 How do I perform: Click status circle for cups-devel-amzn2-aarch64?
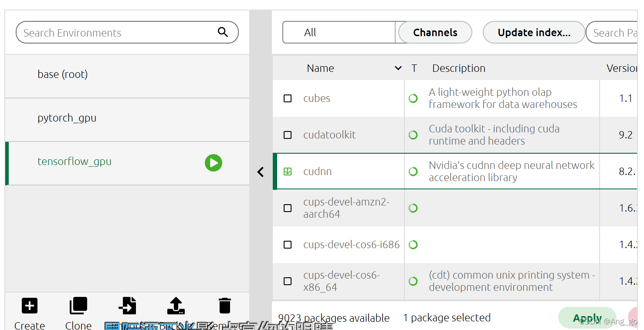(413, 208)
